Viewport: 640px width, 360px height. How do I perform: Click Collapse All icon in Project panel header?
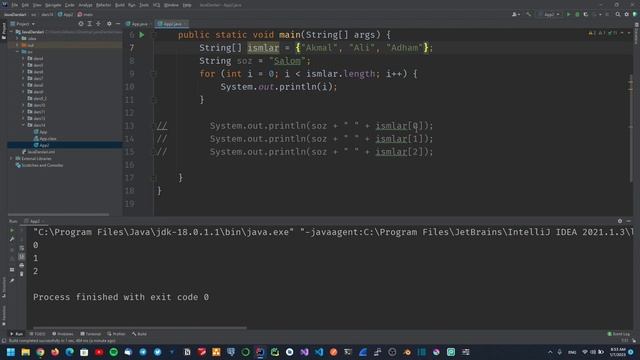(x=98, y=24)
